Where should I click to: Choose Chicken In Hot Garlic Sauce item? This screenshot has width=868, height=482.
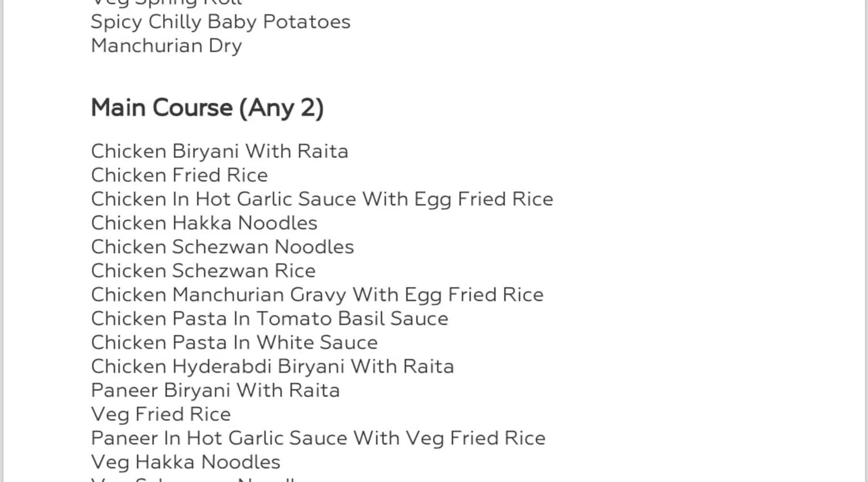point(322,200)
